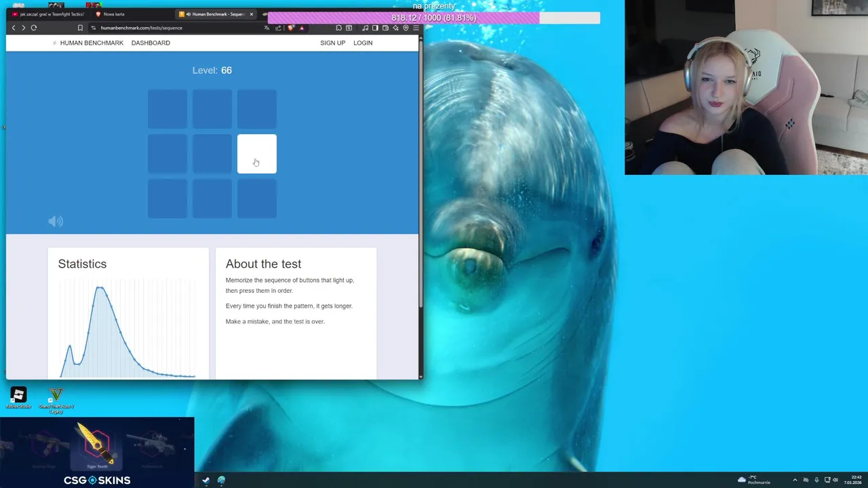Screen dimensions: 868x488
Task: Open Roblox Studio desktop shortcut
Action: 18,398
